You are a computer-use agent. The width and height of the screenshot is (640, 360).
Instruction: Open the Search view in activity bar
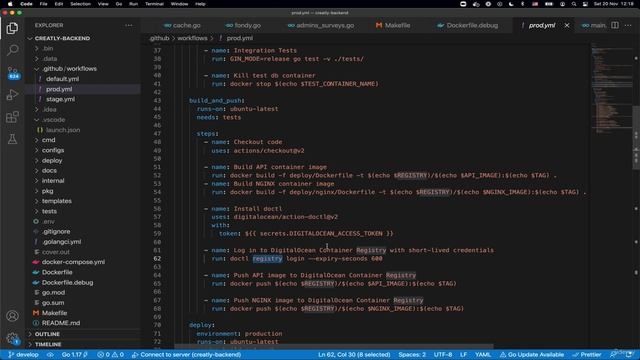point(12,50)
